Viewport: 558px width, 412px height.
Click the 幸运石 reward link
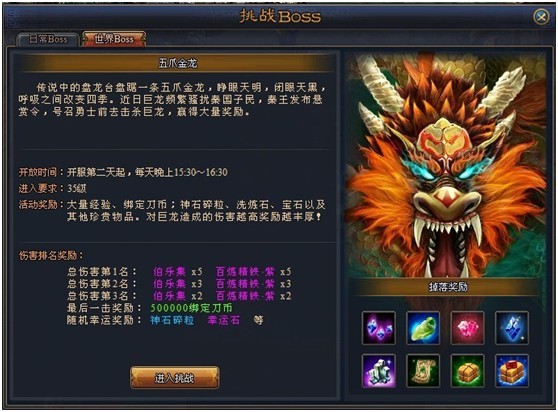pyautogui.click(x=223, y=320)
